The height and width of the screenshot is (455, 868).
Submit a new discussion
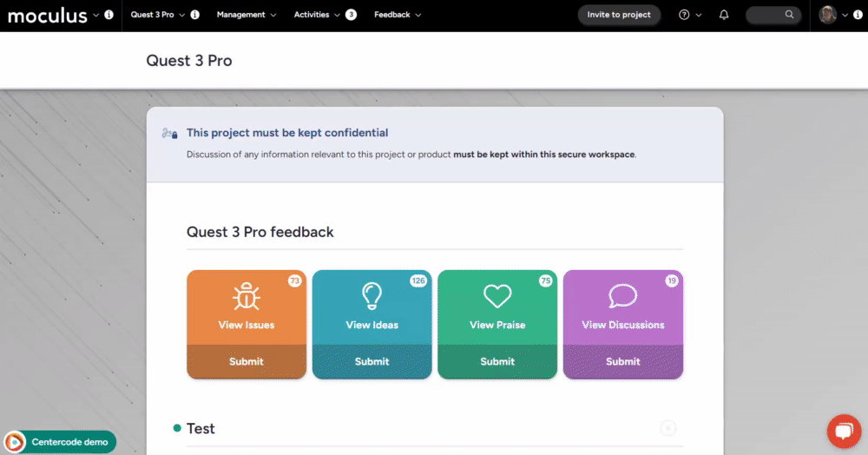point(622,361)
